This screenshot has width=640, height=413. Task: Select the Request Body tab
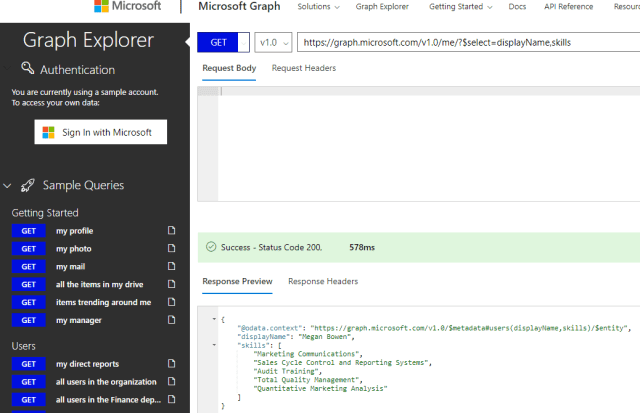[x=229, y=68]
